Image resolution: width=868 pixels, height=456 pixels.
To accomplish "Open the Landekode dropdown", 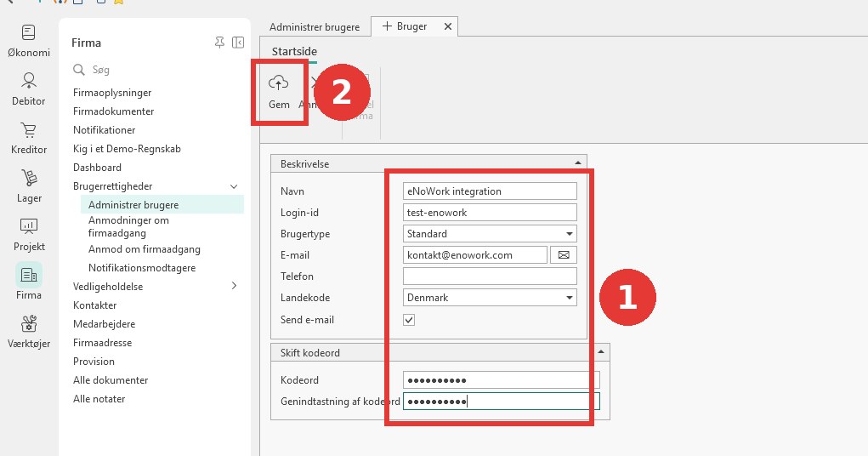I will (x=569, y=298).
